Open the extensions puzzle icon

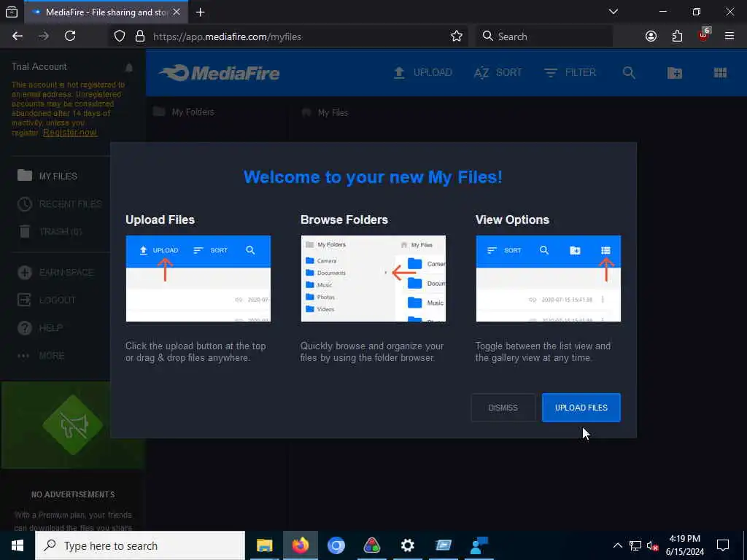[x=677, y=36]
